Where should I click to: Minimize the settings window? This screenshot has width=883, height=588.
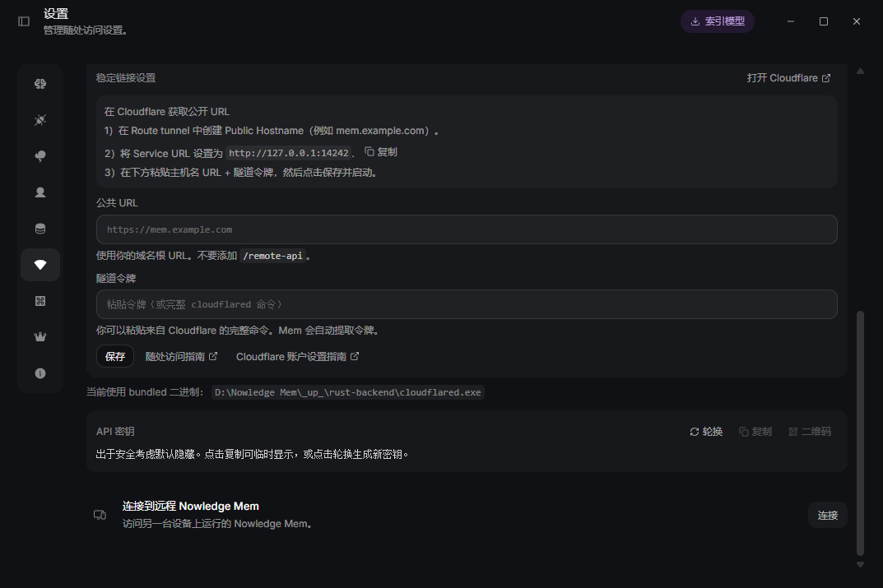click(791, 21)
